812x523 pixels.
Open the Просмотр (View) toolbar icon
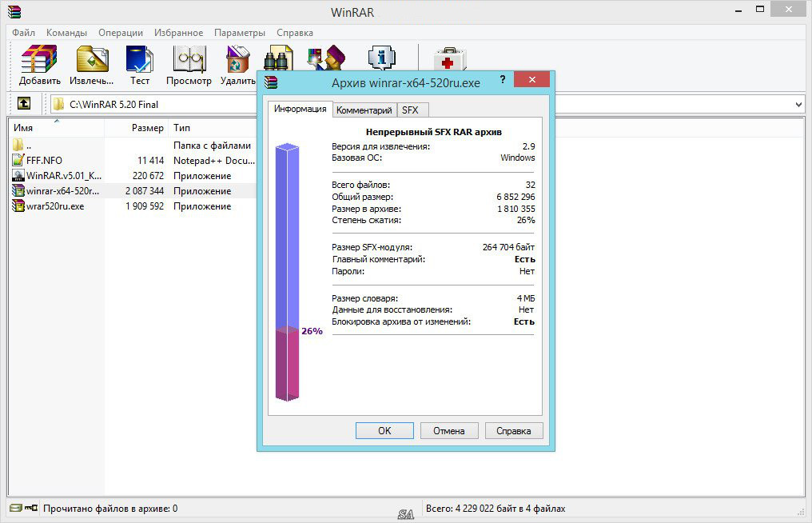click(x=189, y=58)
